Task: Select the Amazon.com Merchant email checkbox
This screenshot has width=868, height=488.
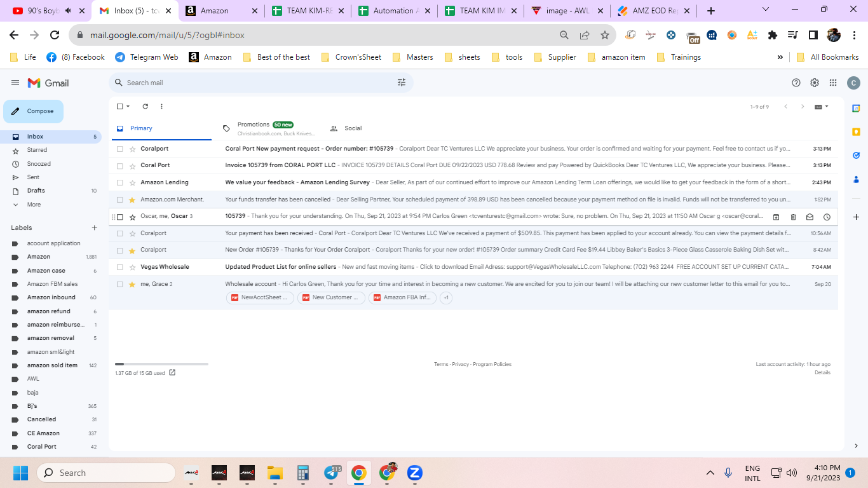Action: 119,200
